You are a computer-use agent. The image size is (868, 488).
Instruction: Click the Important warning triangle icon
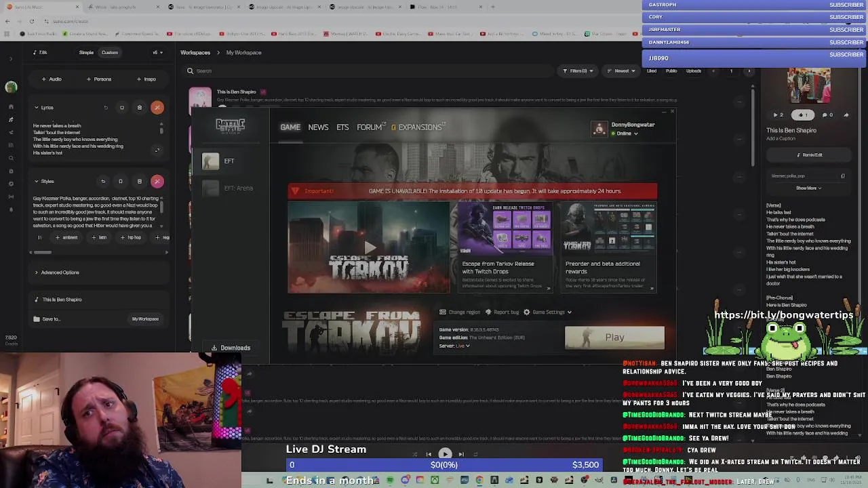pyautogui.click(x=295, y=191)
